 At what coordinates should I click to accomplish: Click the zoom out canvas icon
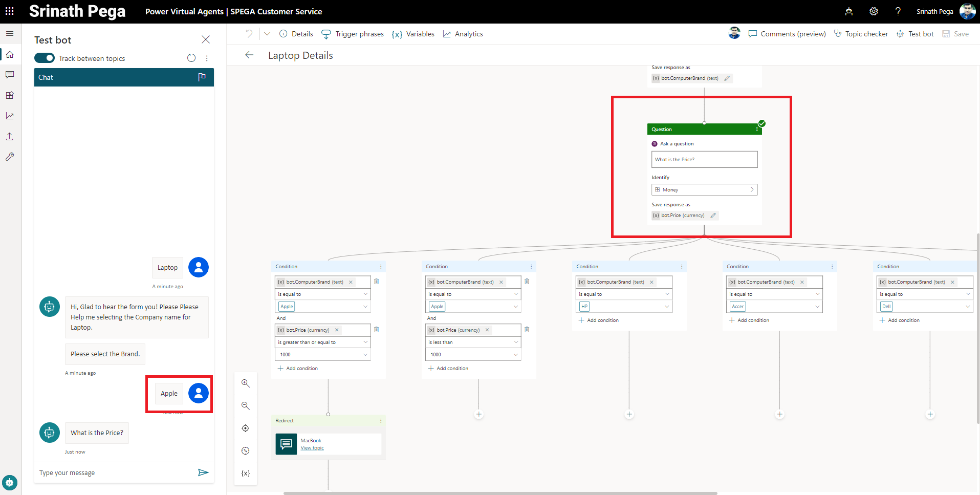point(246,406)
